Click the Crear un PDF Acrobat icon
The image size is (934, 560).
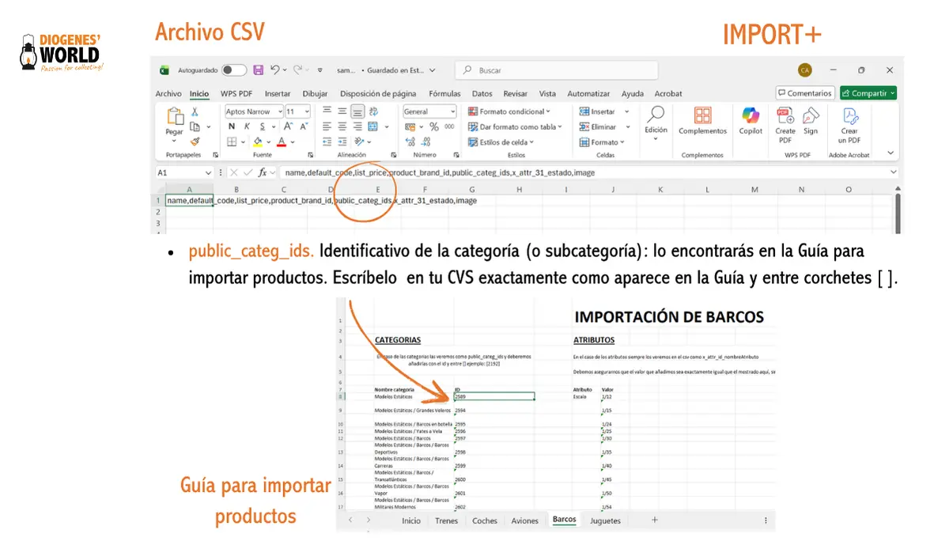849,121
